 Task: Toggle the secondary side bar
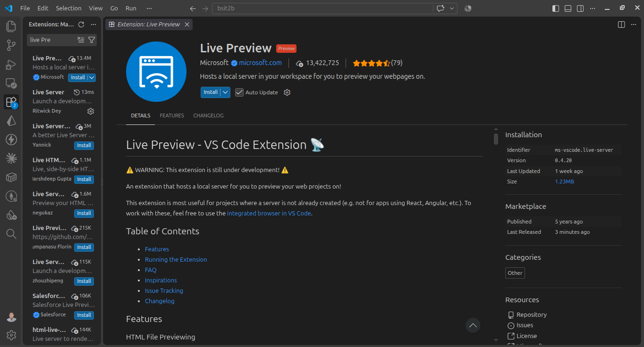[580, 8]
